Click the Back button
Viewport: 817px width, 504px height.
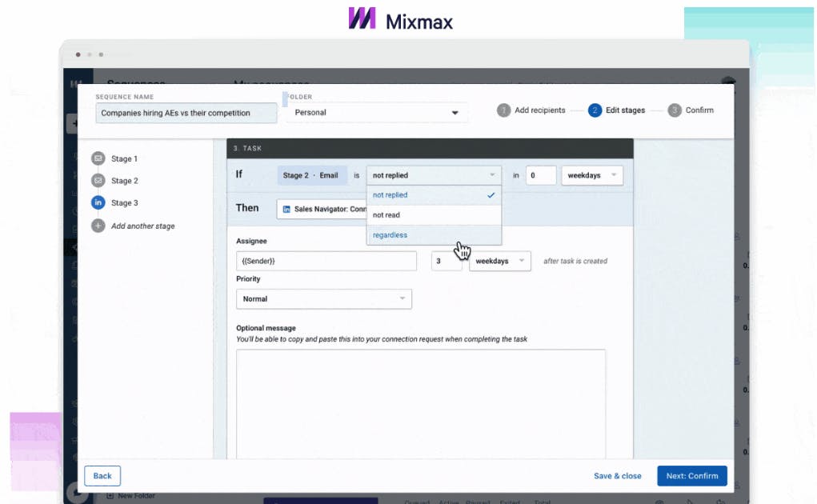point(102,475)
